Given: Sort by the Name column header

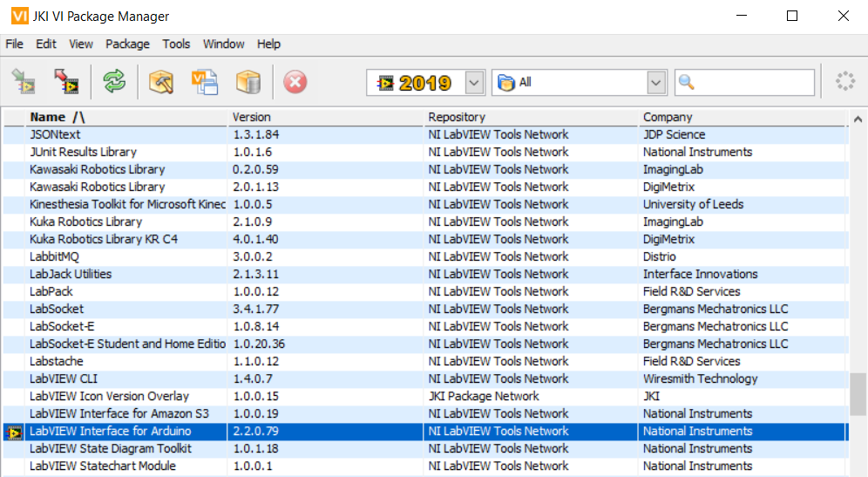Looking at the screenshot, I should pos(126,117).
